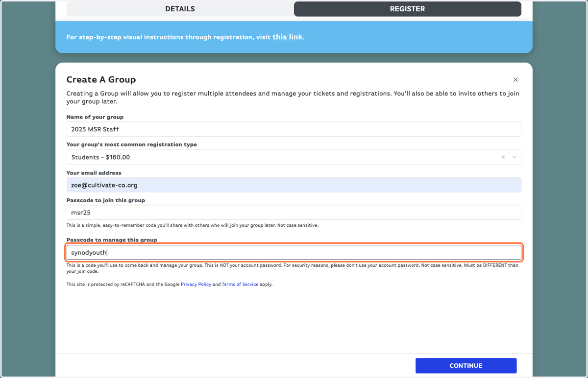Viewport: 588px width, 378px height.
Task: Select the email address field
Action: coord(294,185)
